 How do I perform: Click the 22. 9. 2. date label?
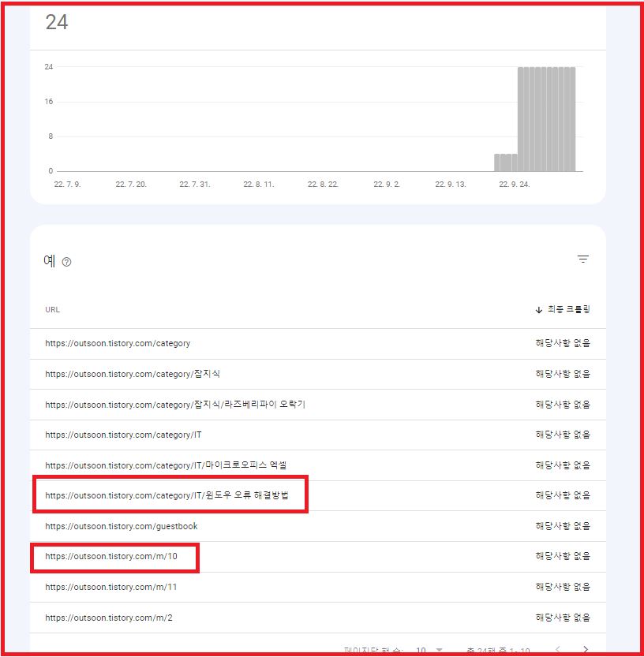[387, 185]
